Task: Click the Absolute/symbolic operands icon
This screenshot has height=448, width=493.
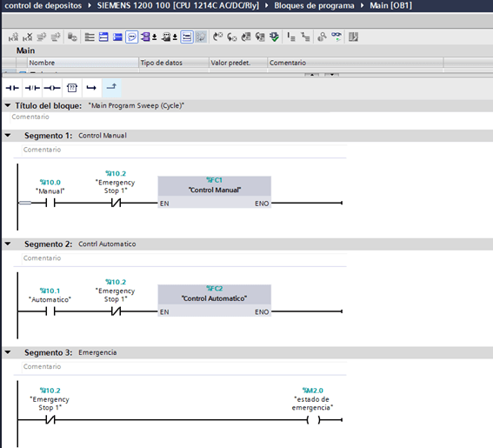Action: pos(145,37)
